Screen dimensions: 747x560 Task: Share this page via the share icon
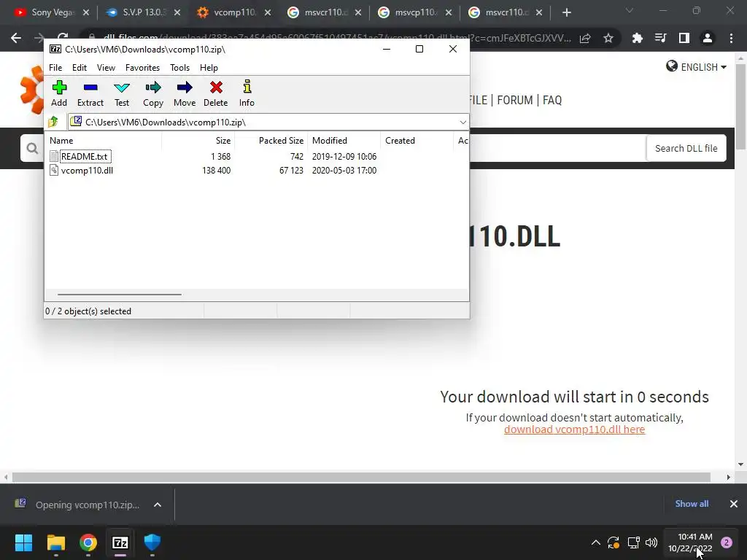[585, 38]
